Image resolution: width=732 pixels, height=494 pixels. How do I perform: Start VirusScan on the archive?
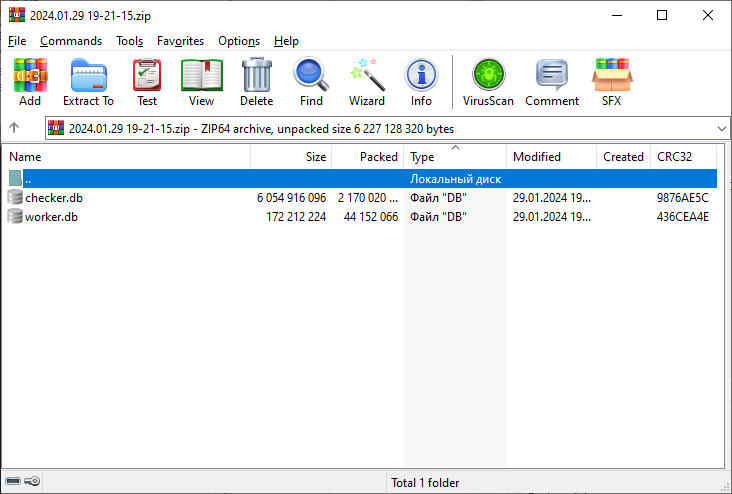(x=488, y=75)
